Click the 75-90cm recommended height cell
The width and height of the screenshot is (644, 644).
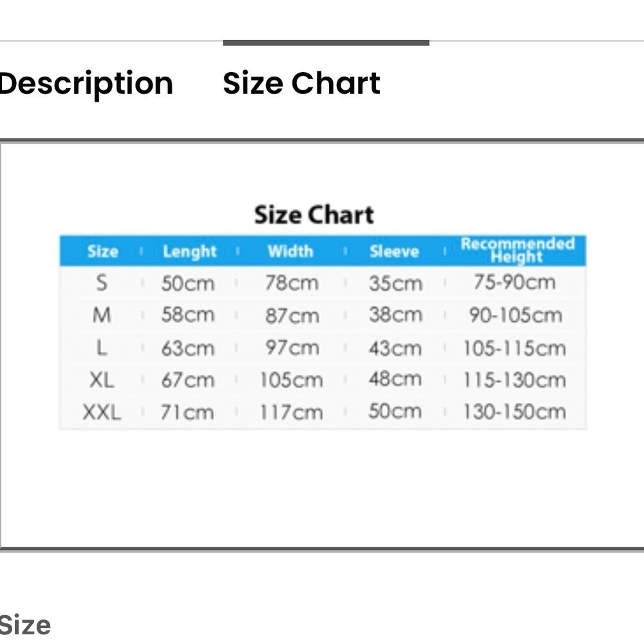(x=515, y=282)
